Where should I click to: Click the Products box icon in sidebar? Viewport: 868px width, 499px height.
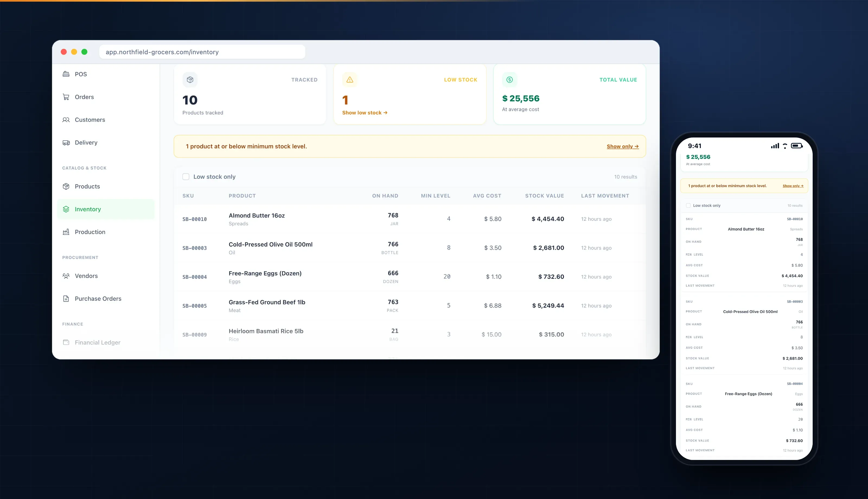tap(66, 186)
